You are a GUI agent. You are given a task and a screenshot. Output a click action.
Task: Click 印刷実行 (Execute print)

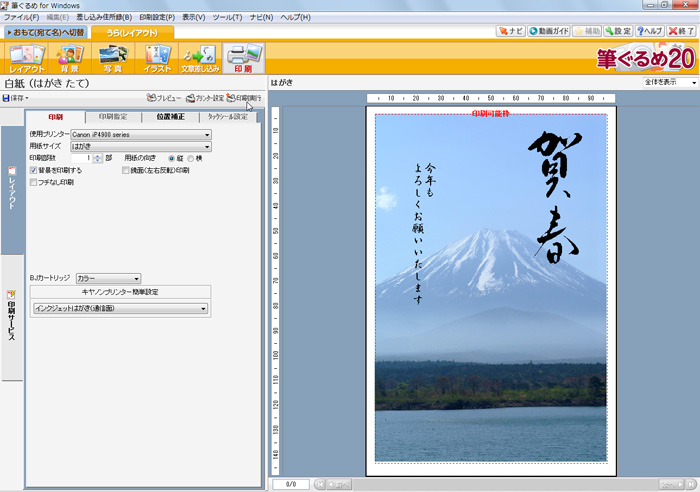244,98
